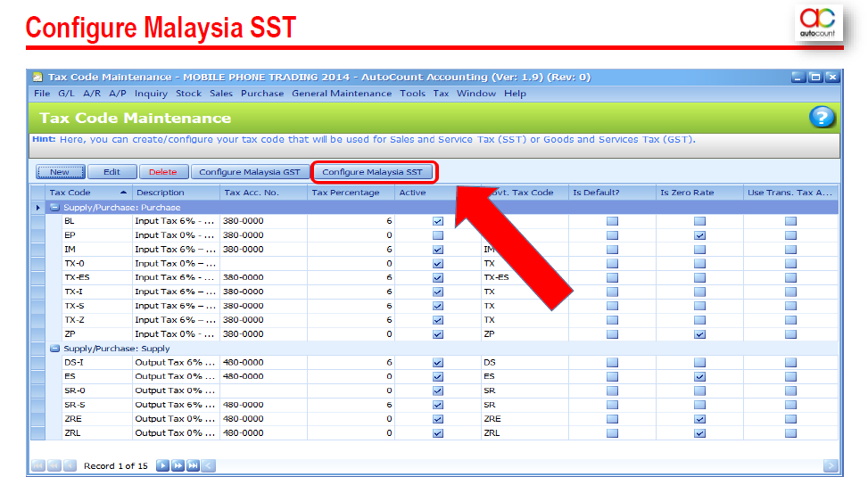Screen dimensions: 868x485
Task: Close the Tax Code Maintenance window
Action: pyautogui.click(x=832, y=77)
